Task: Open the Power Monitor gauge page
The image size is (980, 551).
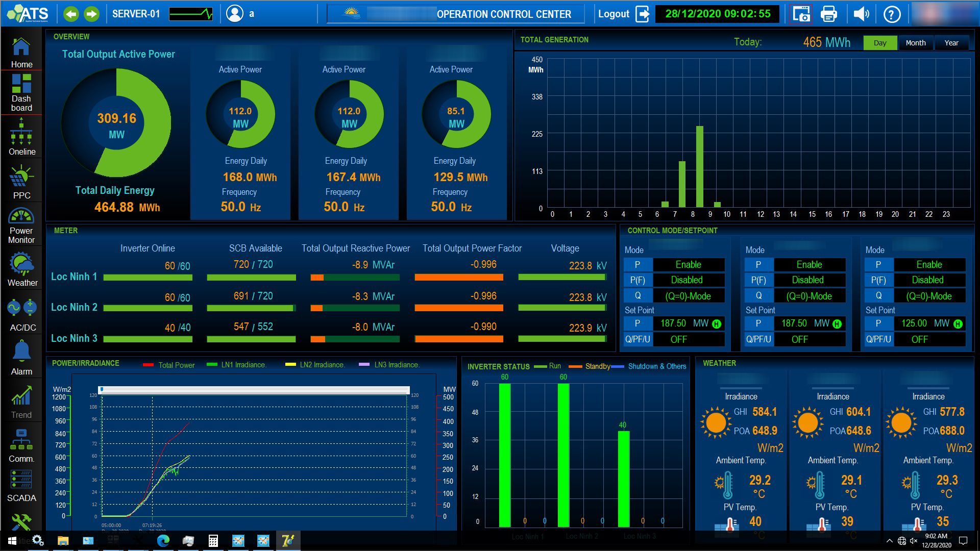Action: (x=21, y=226)
